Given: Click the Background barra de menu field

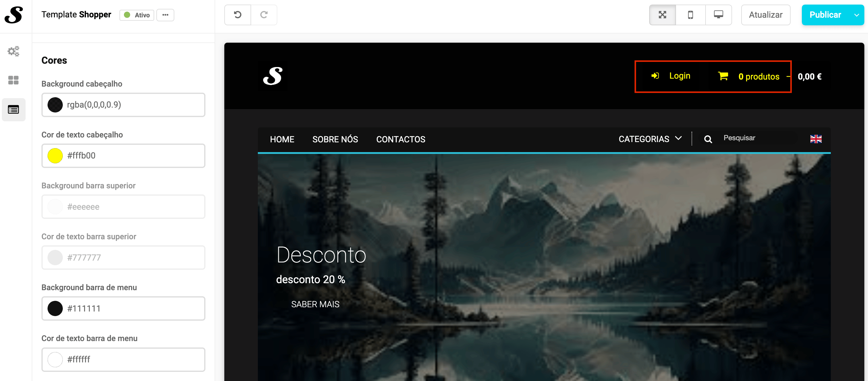Looking at the screenshot, I should 123,308.
